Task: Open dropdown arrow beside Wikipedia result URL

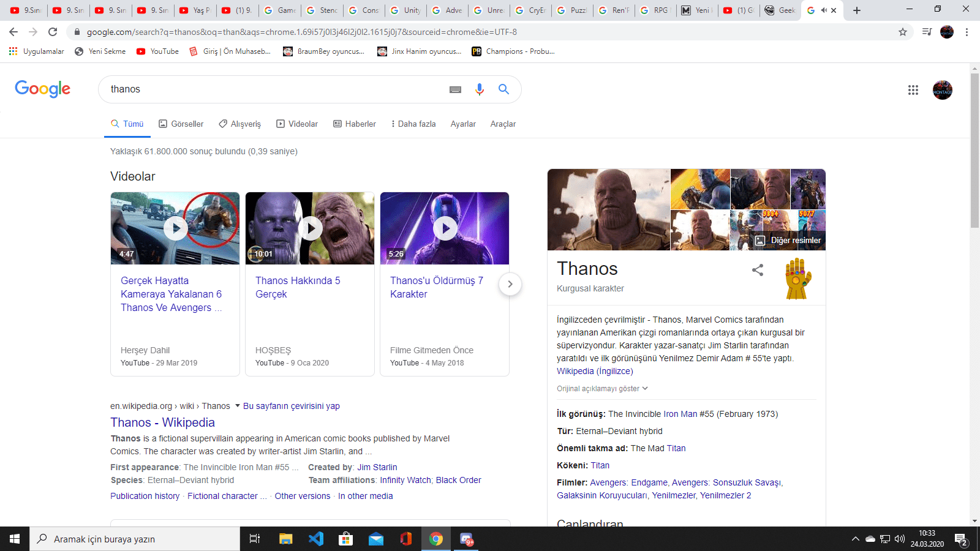Action: (238, 405)
